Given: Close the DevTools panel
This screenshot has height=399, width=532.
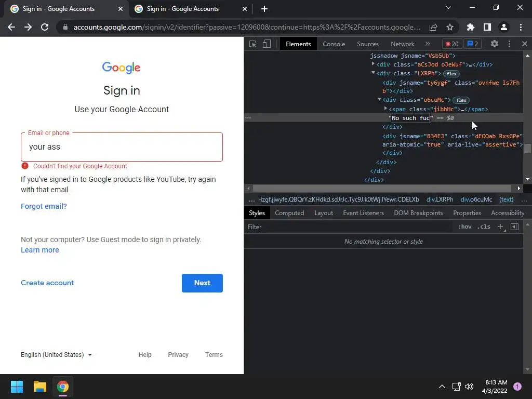Looking at the screenshot, I should click(525, 44).
